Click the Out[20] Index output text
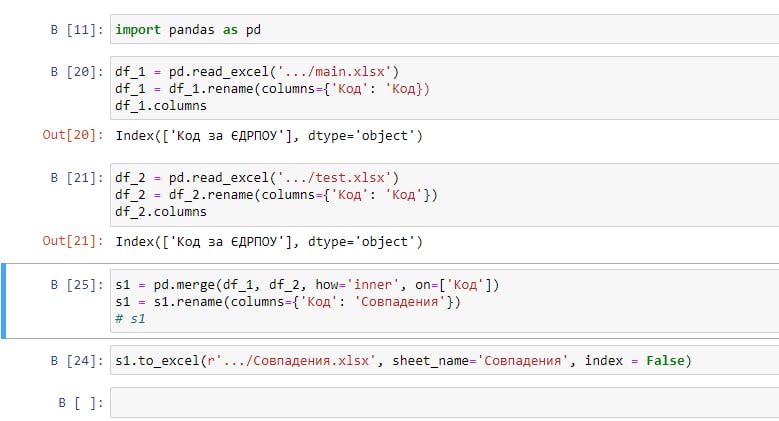779x421 pixels. [269, 136]
